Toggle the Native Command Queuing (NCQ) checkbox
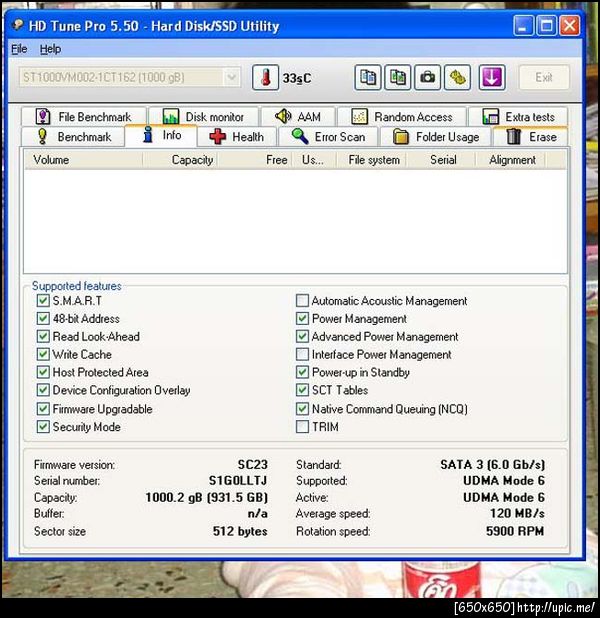600x618 pixels. 302,409
